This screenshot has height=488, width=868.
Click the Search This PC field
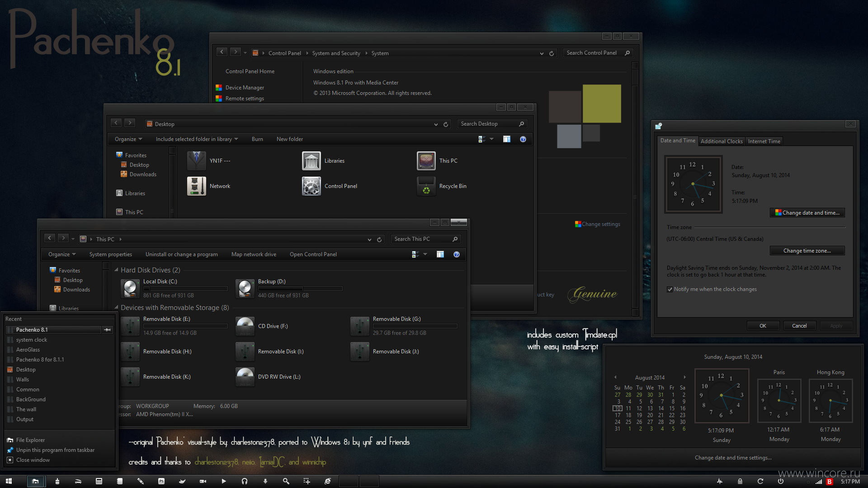426,239
